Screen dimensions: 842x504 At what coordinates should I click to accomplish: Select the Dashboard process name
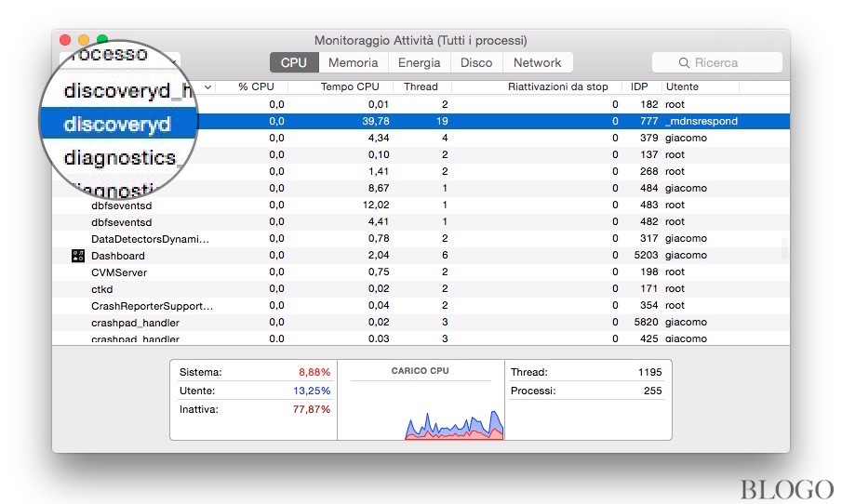(x=117, y=256)
